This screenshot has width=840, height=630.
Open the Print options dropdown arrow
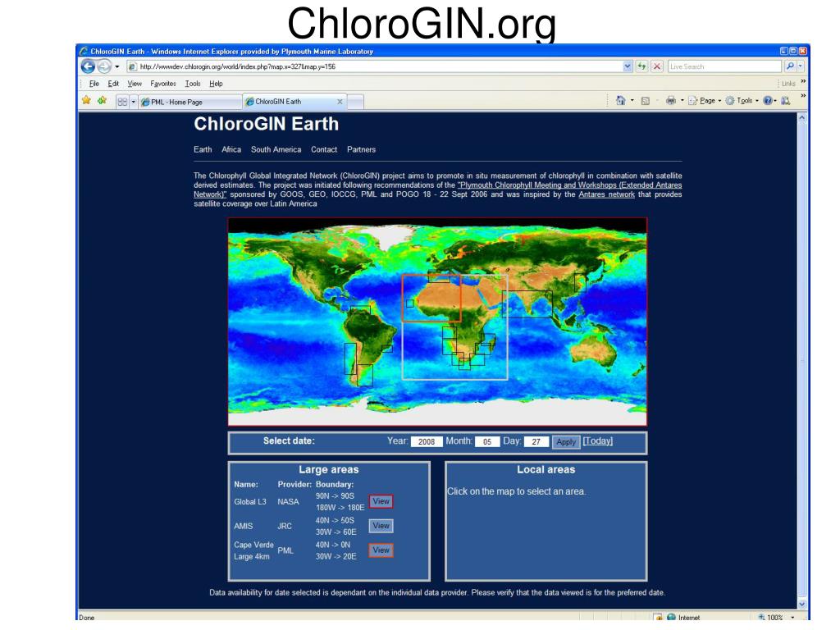click(x=682, y=100)
